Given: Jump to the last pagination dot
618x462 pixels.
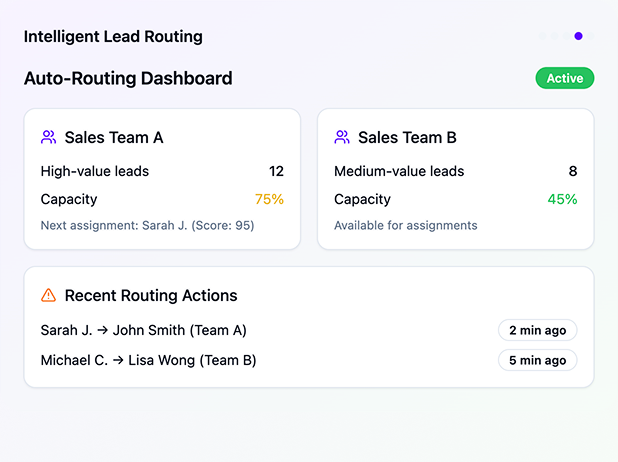Looking at the screenshot, I should point(590,36).
